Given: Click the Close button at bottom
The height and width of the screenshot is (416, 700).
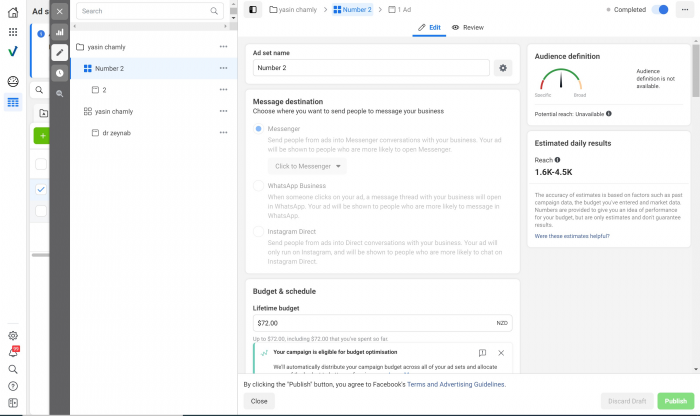Looking at the screenshot, I should (x=259, y=401).
